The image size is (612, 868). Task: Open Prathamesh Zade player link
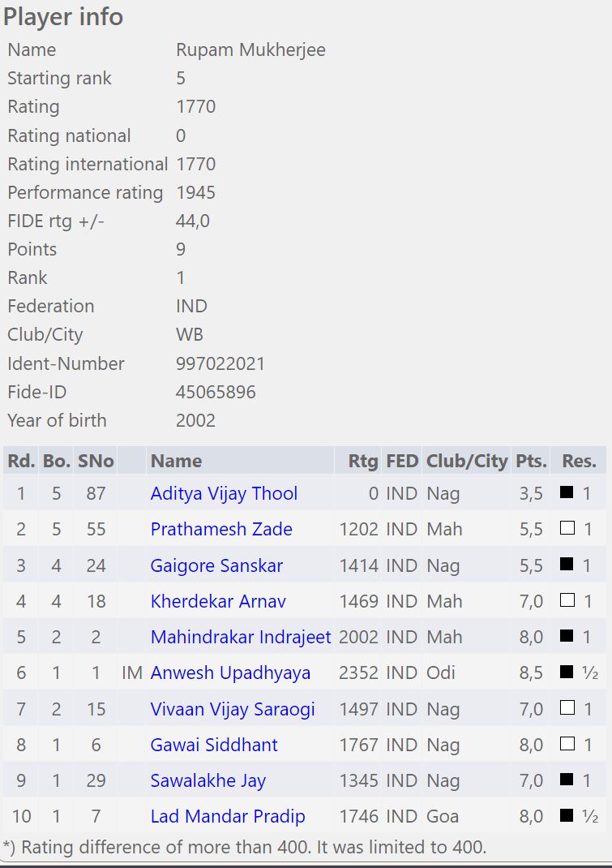[x=221, y=529]
